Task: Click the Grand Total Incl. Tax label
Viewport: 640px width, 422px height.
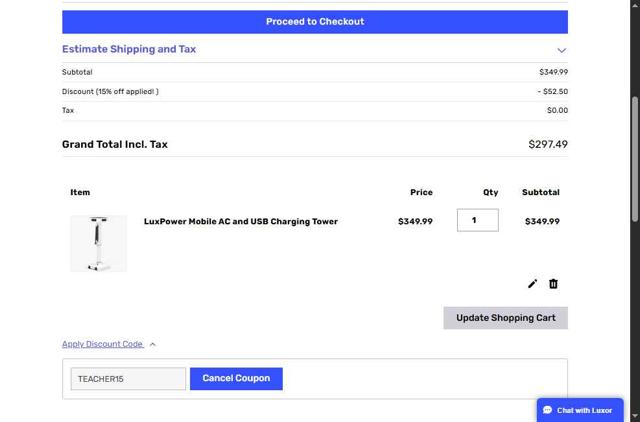Action: [115, 144]
